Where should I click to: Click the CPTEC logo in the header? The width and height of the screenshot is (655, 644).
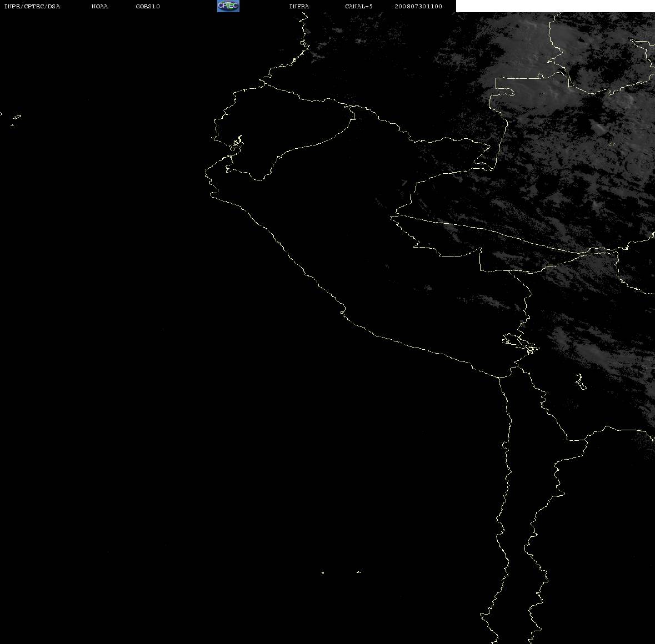click(x=228, y=6)
